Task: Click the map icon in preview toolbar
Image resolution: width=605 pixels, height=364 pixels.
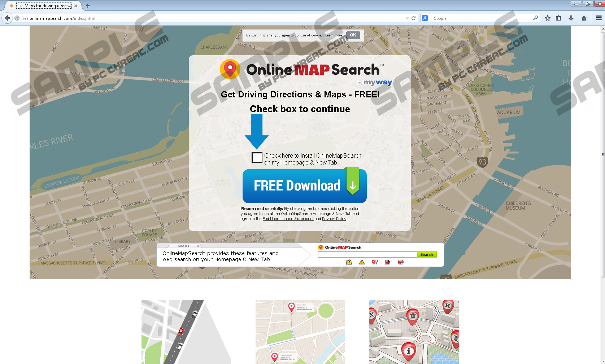Action: point(349,262)
